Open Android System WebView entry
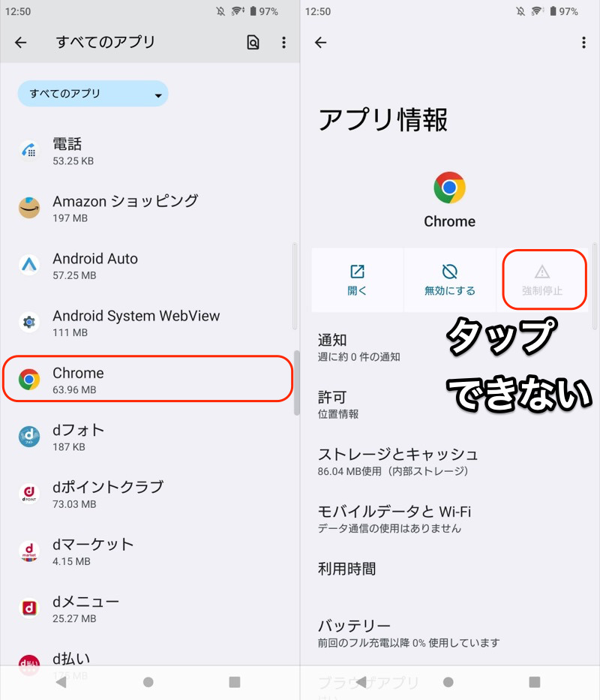600x700 pixels. [x=146, y=323]
